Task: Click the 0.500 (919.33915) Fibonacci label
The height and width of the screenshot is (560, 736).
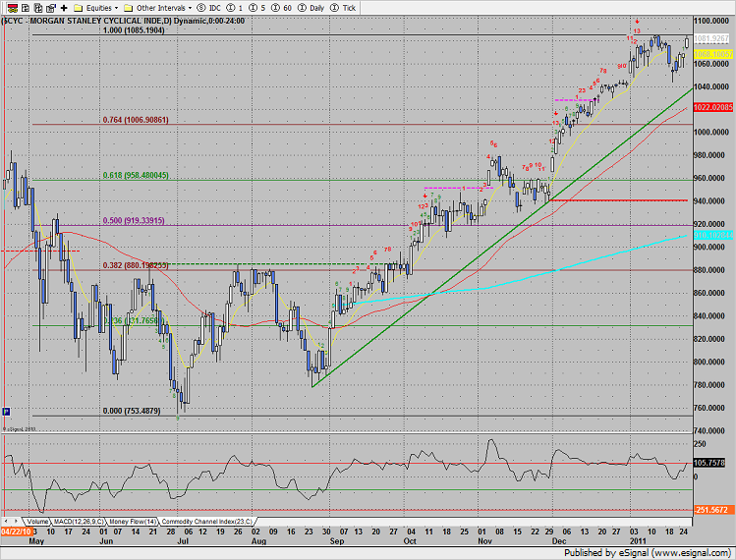Action: tap(134, 220)
